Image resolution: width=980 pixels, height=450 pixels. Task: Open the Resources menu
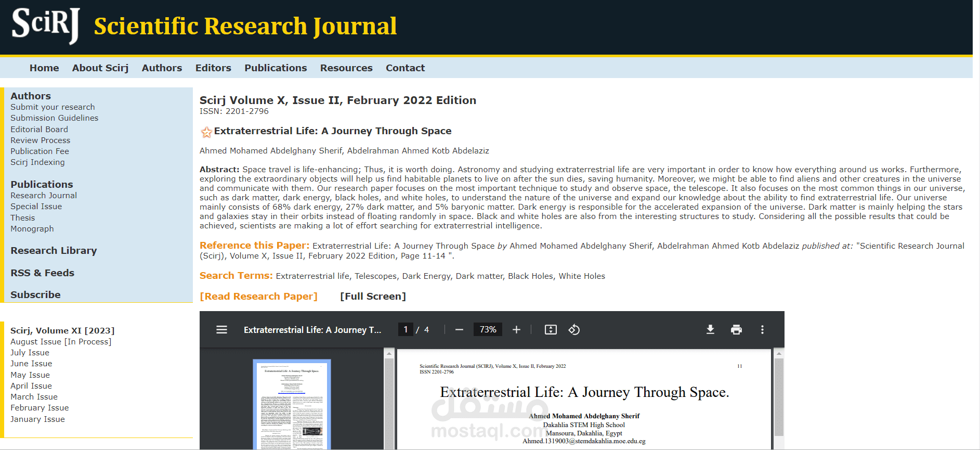[346, 68]
